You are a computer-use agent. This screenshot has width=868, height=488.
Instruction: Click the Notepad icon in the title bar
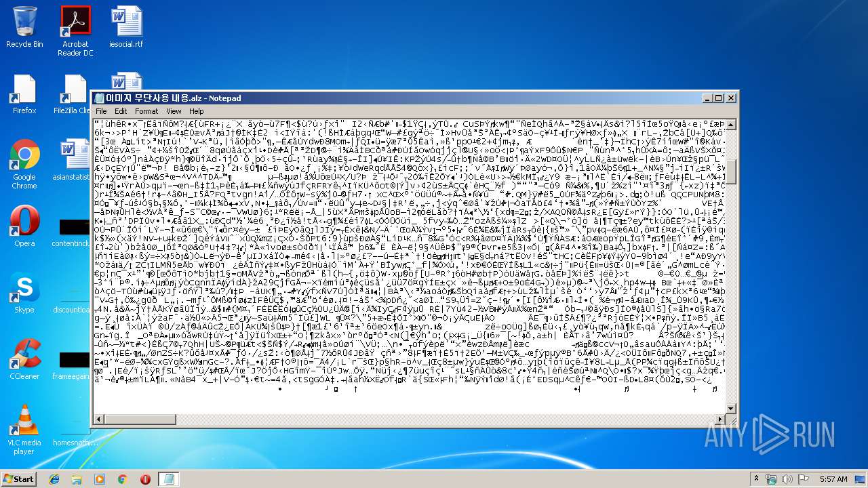tap(100, 98)
